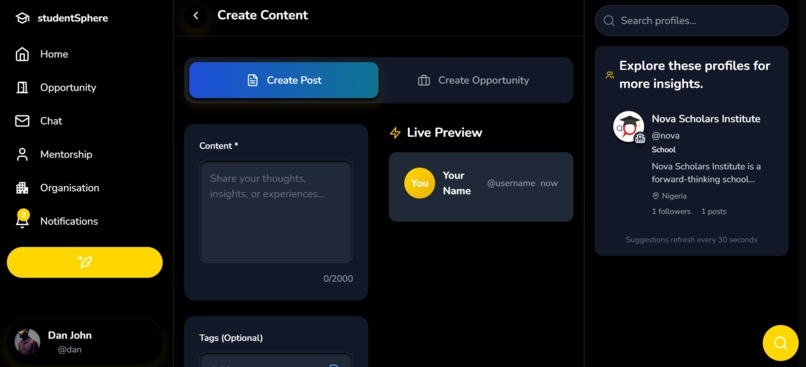Screen dimensions: 806x367
Task: Click the Search profiles field
Action: (691, 21)
